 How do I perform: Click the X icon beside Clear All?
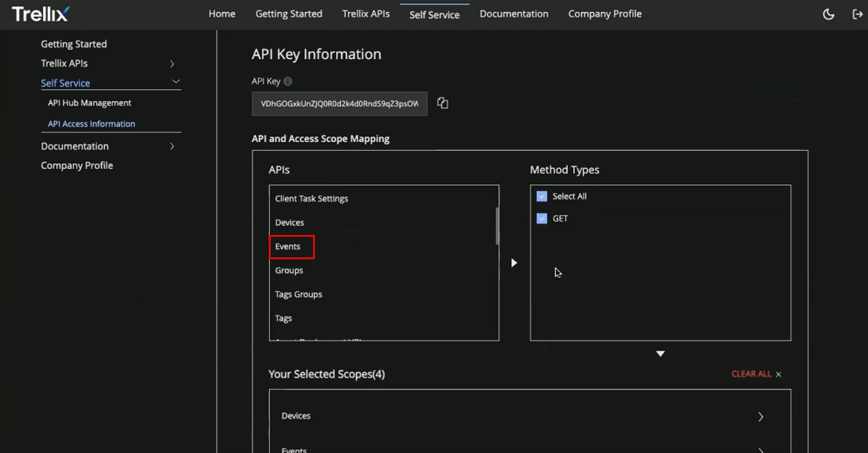[779, 374]
